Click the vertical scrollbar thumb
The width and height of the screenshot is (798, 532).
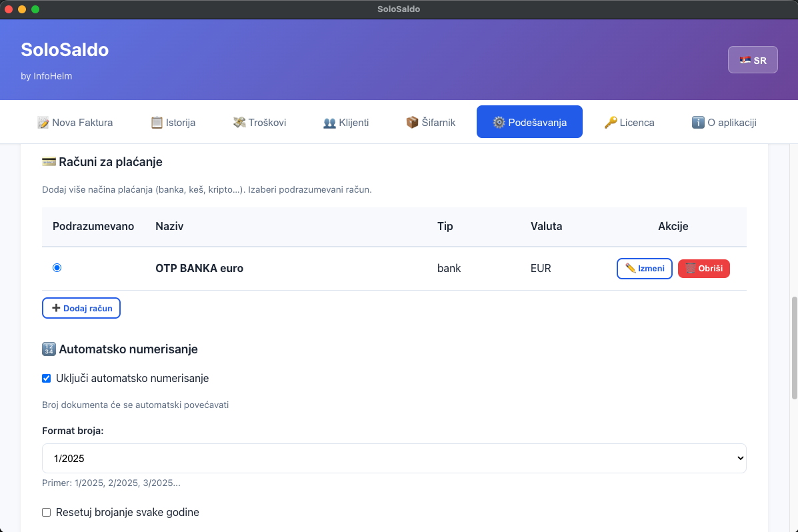point(793,347)
